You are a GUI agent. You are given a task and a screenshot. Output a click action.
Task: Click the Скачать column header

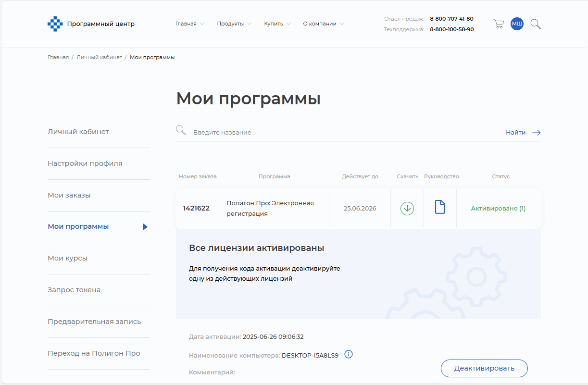(408, 176)
